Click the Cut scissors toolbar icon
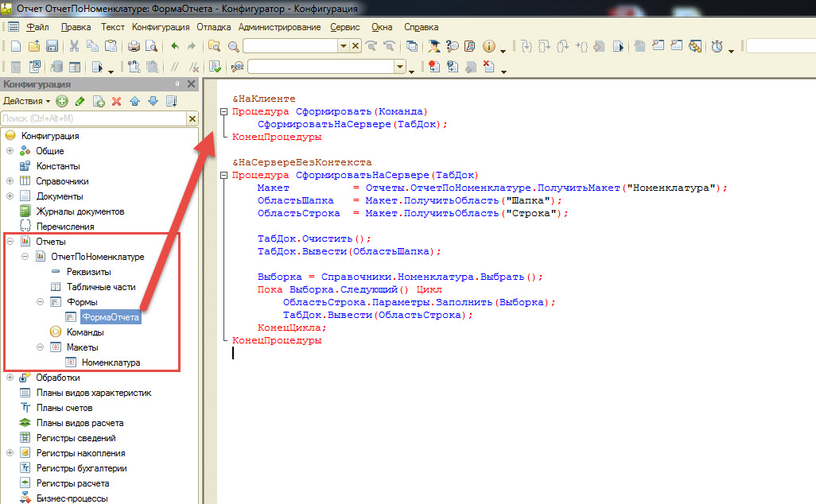The width and height of the screenshot is (816, 504). coord(75,46)
